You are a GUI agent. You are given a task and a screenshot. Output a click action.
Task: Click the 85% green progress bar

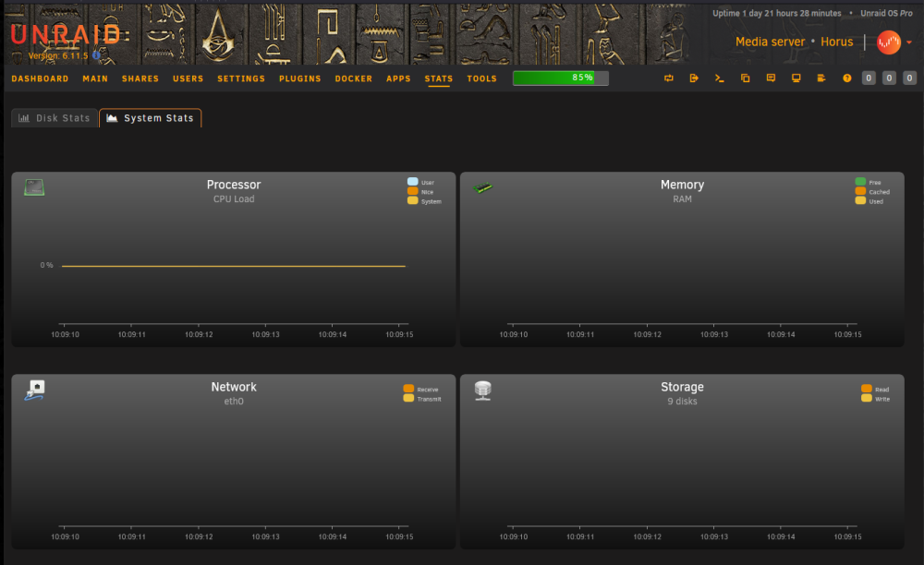(561, 78)
